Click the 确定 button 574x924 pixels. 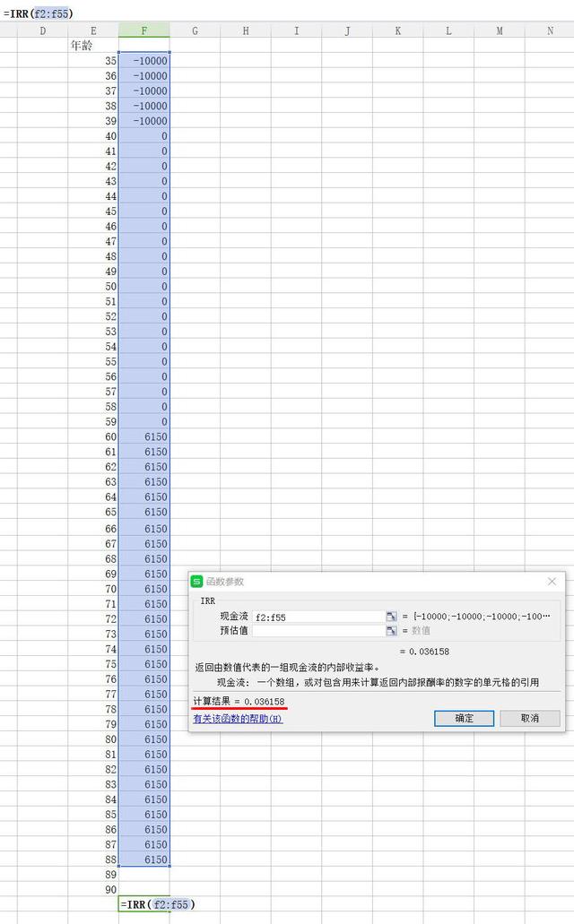coord(464,718)
